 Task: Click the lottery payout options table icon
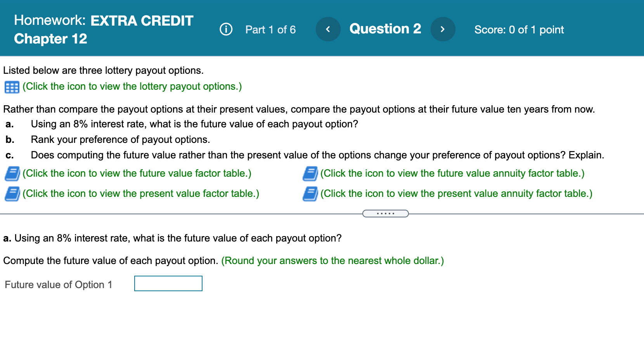(x=12, y=87)
